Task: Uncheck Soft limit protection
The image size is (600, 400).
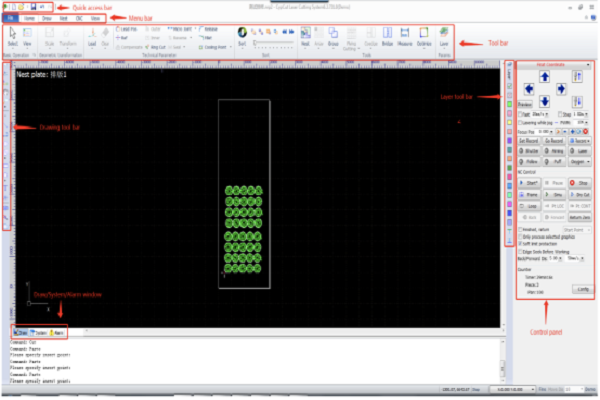Action: [x=520, y=244]
